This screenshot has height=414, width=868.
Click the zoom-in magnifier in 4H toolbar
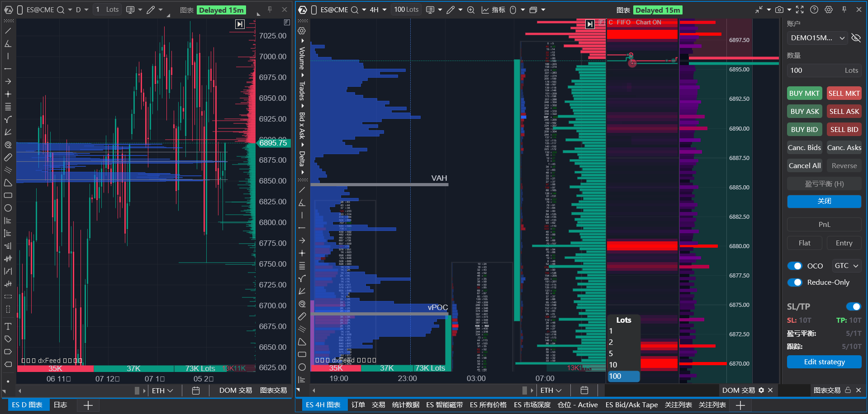click(x=471, y=10)
